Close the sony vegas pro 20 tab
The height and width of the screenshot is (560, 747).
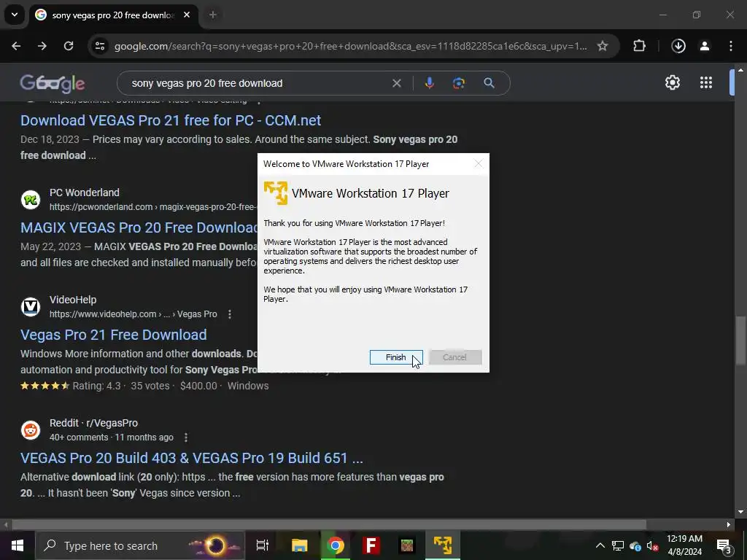(x=187, y=15)
